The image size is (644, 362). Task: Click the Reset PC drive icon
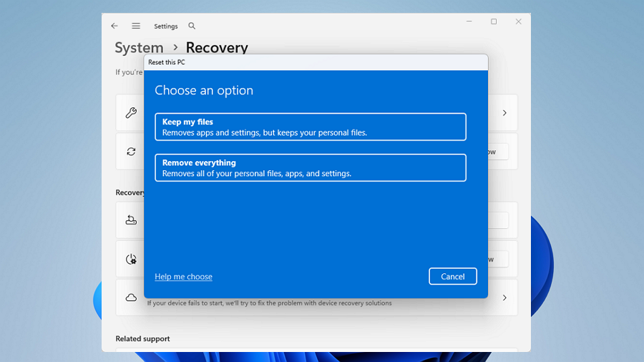131,220
